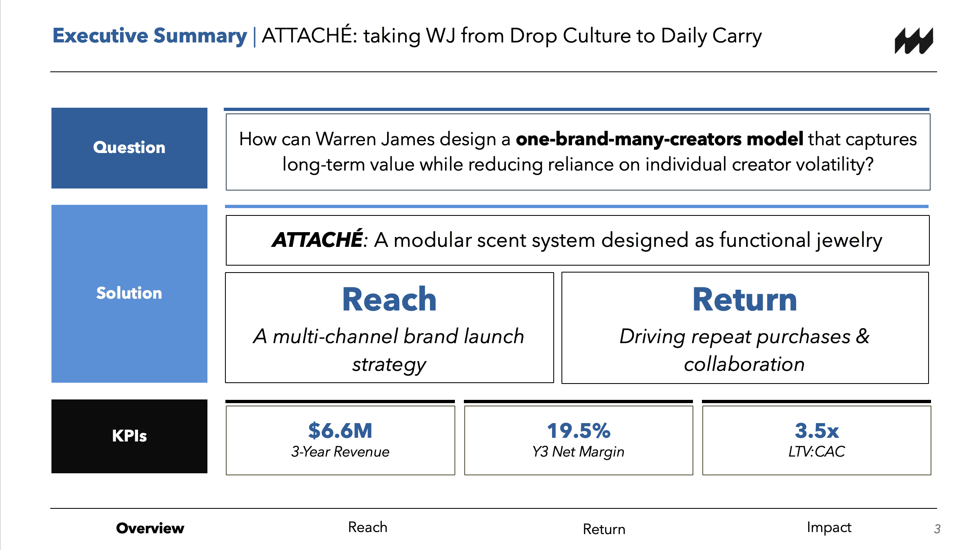Select the Overview navigation tab
The width and height of the screenshot is (980, 550).
[x=150, y=528]
